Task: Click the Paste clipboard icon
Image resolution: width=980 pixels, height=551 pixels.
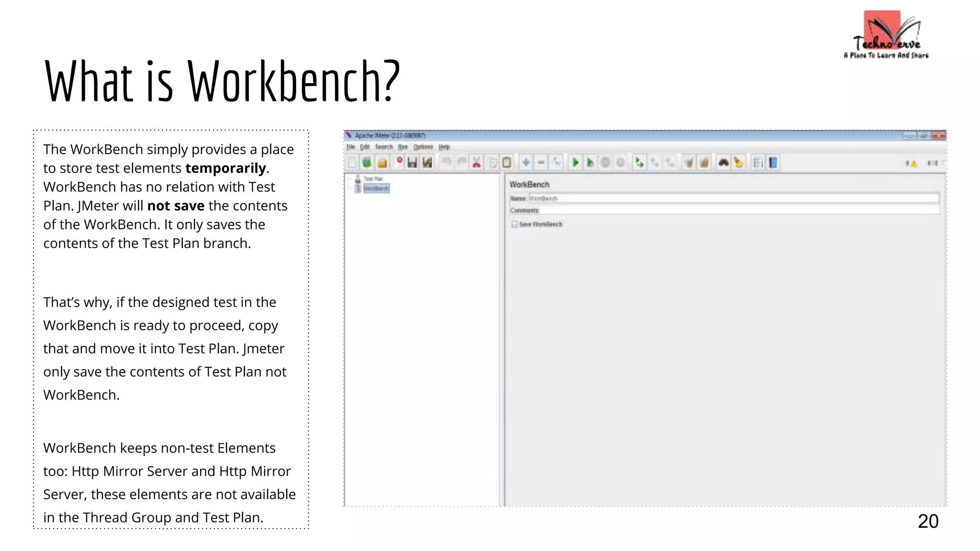Action: (x=507, y=163)
